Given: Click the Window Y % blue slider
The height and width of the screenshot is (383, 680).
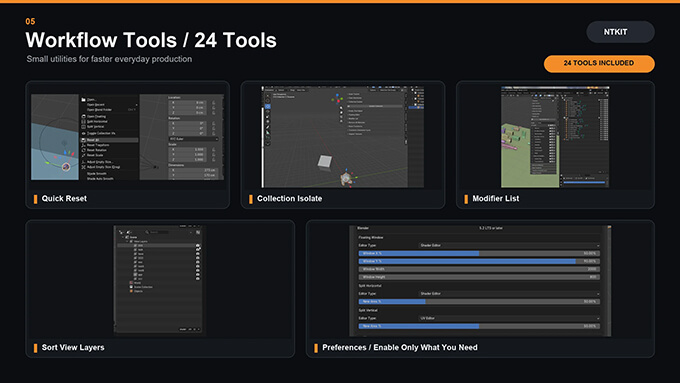Looking at the screenshot, I should click(x=479, y=261).
